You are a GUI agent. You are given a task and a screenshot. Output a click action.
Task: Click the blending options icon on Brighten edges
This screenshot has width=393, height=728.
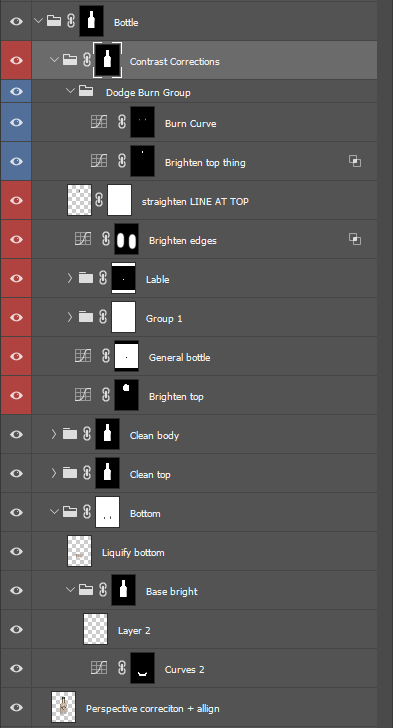(x=355, y=239)
